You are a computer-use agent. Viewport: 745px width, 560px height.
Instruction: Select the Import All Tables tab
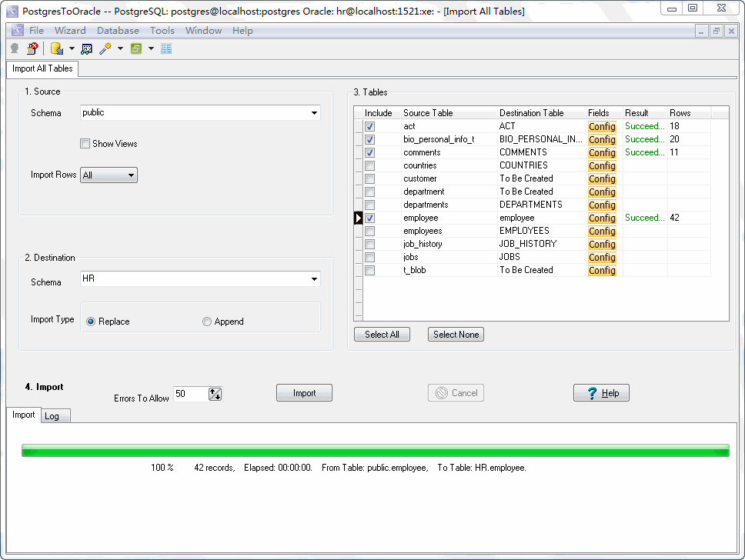42,68
